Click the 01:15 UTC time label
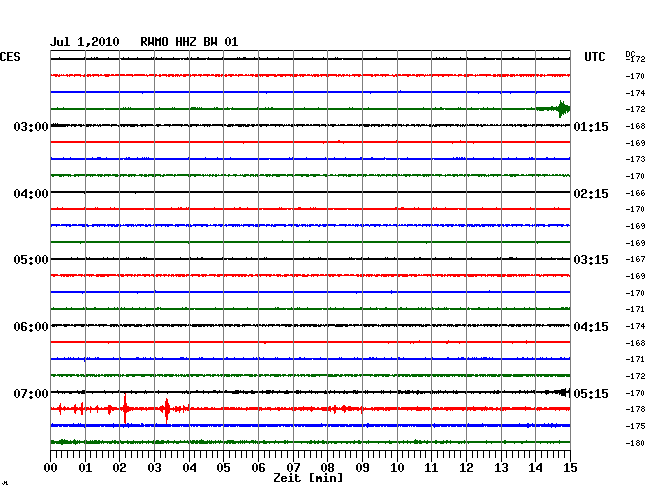 pyautogui.click(x=591, y=127)
